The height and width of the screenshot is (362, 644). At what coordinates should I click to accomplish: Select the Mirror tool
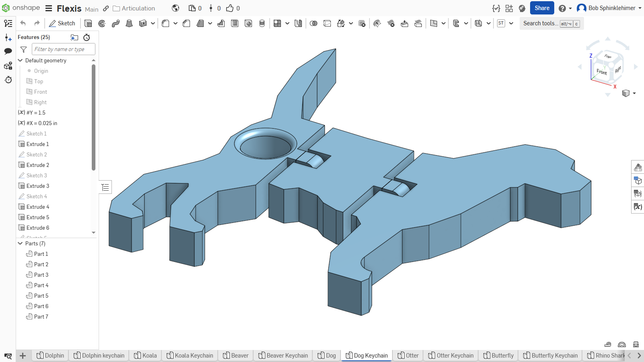pos(298,23)
